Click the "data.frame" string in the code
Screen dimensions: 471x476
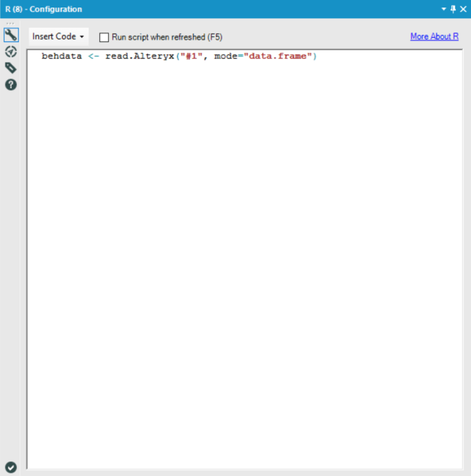[277, 56]
